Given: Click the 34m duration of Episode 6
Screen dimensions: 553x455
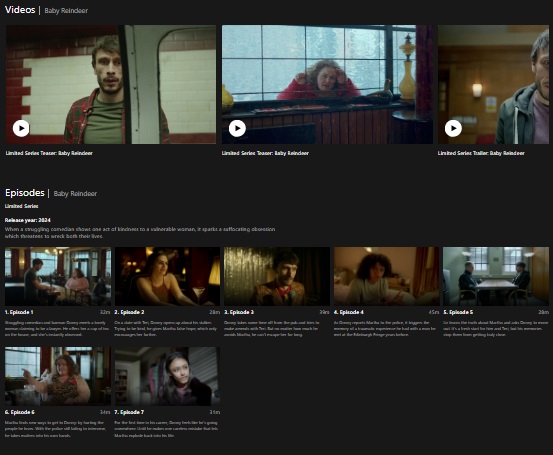Looking at the screenshot, I should [105, 412].
